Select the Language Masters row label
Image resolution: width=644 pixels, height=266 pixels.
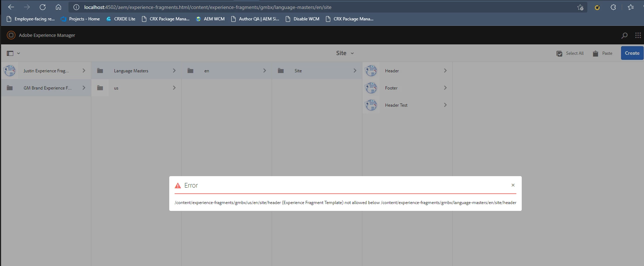point(131,71)
